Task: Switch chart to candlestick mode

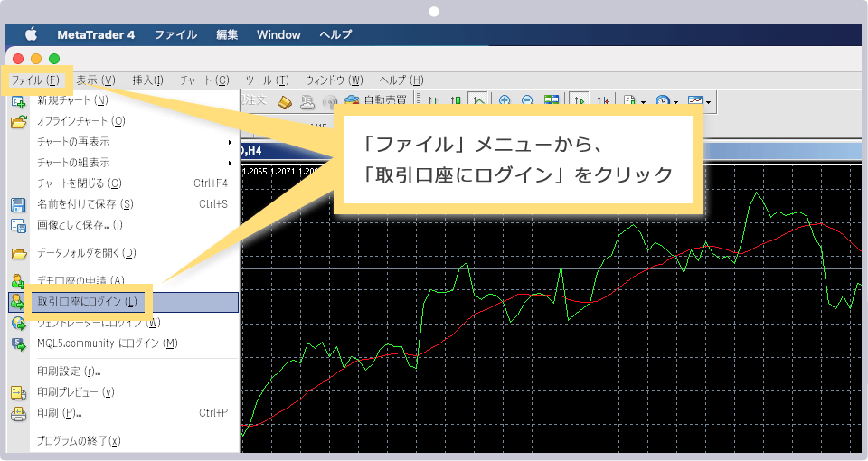Action: coord(455,100)
